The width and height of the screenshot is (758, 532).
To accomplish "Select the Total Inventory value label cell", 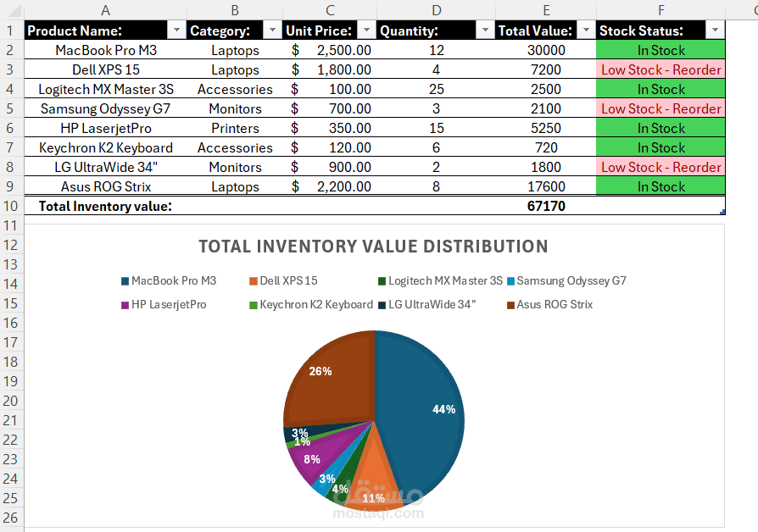I will 105,206.
